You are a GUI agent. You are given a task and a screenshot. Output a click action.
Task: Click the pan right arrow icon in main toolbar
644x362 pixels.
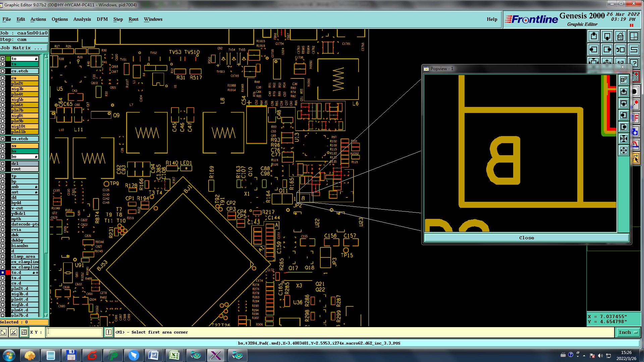(x=607, y=50)
